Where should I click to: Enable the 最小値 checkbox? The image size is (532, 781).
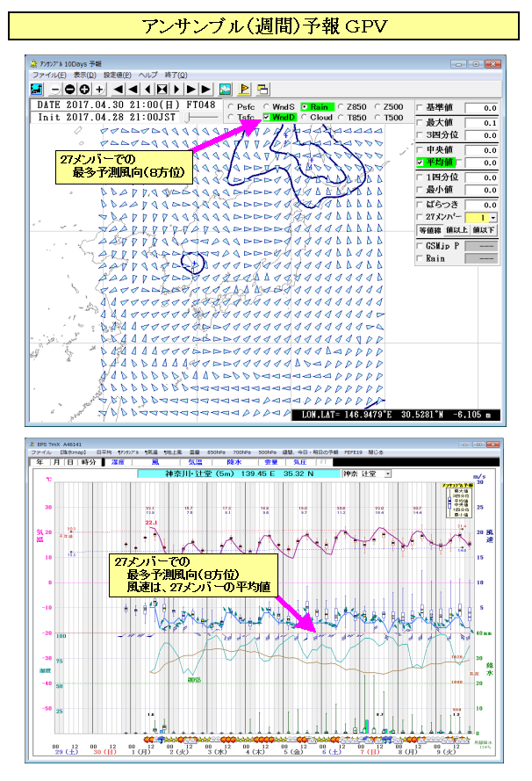420,190
